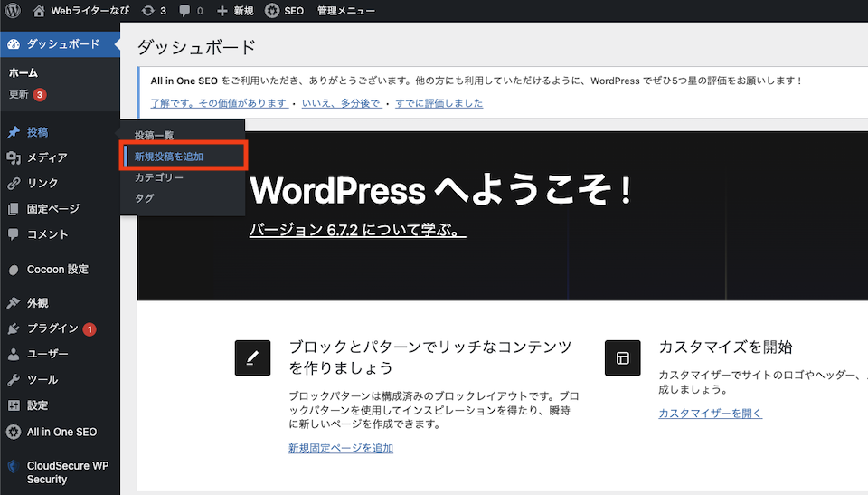Open the comments bubble icon in admin bar
Viewport: 868px width, 495px height.
pos(184,11)
